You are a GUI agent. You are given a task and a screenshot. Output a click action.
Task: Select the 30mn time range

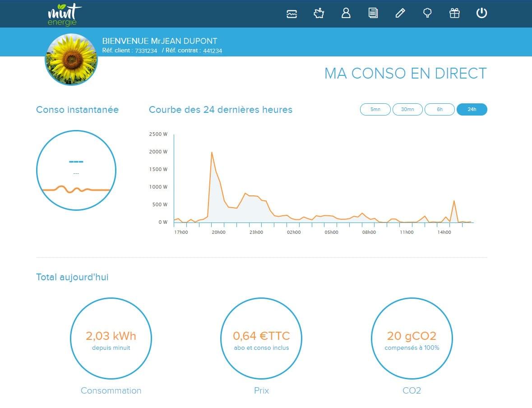pos(407,109)
